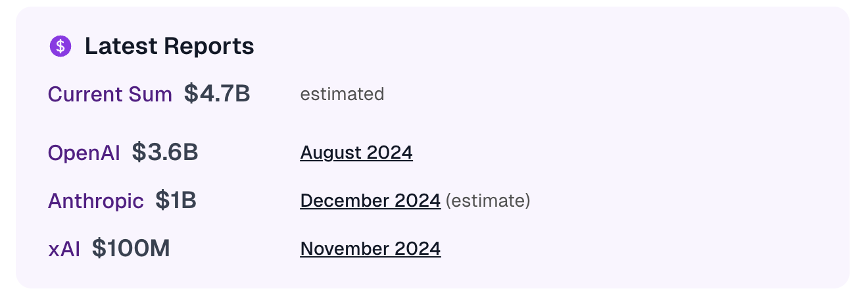This screenshot has height=299, width=868.
Task: Click the Anthropic company label
Action: 96,201
